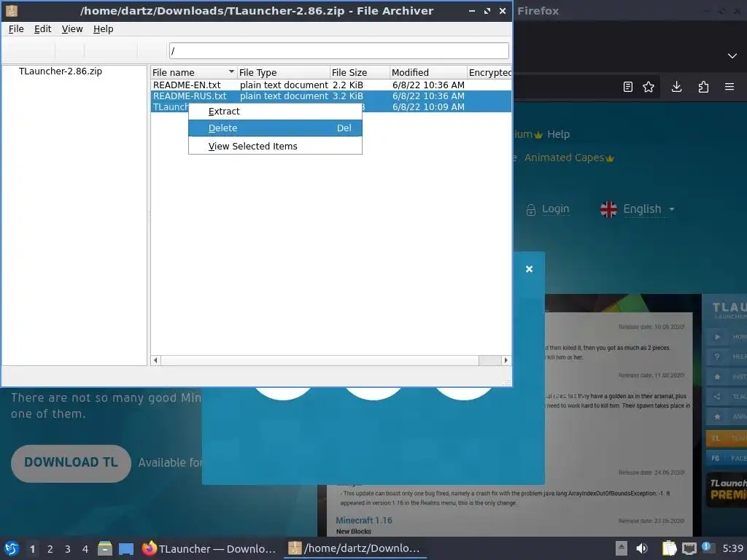Click the archive window icon in title bar
Image resolution: width=747 pixels, height=560 pixels.
pos(12,10)
